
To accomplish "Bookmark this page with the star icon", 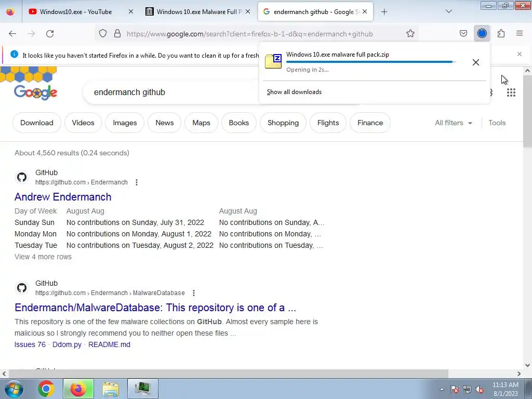I will [x=410, y=34].
